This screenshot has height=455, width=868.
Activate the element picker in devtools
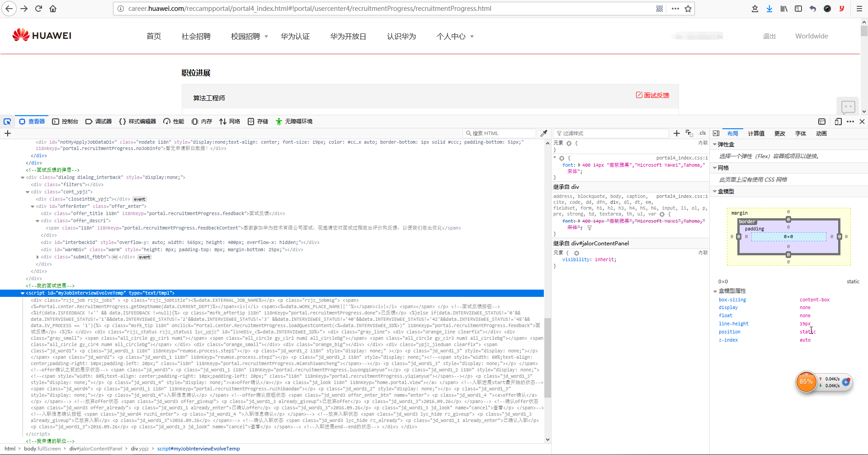coord(7,122)
